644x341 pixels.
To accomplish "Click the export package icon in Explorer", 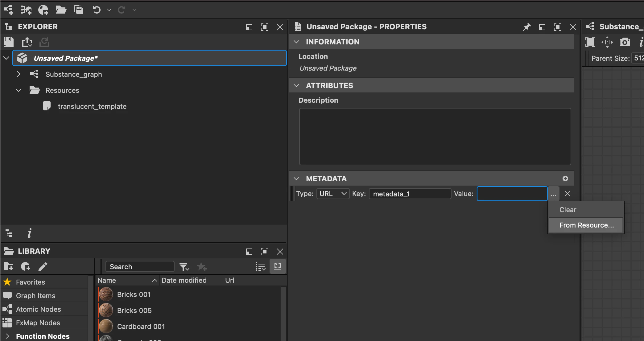I will [x=27, y=42].
